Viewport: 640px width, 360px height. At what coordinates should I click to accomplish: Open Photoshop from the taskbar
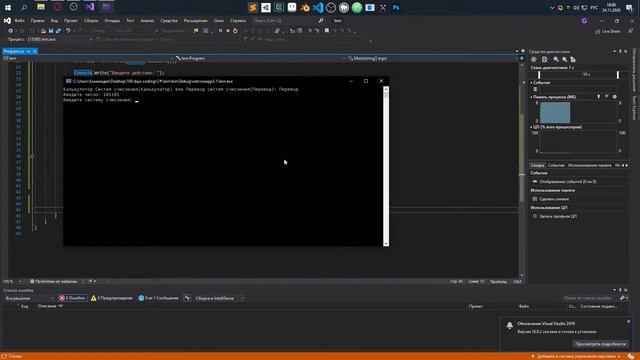(396, 7)
